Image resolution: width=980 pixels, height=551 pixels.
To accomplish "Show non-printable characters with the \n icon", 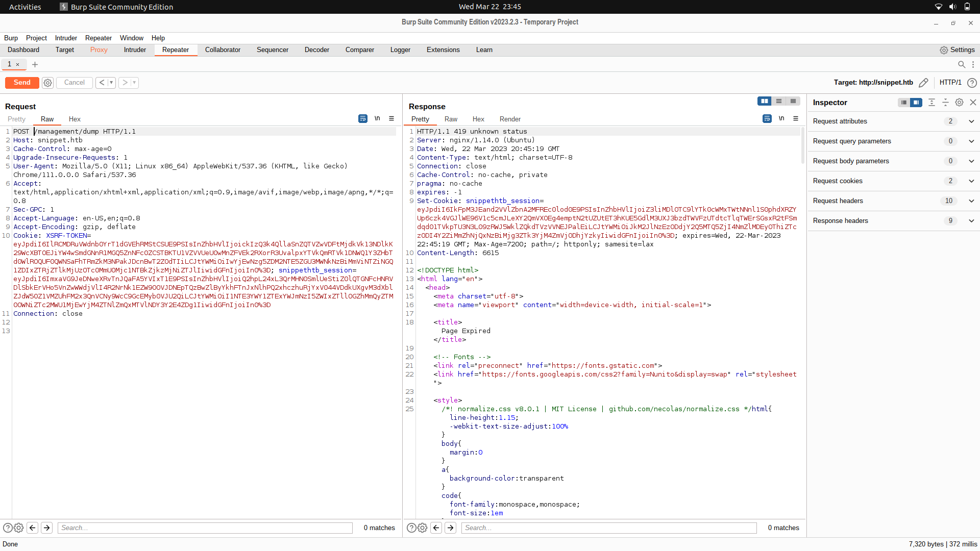I will coord(377,118).
